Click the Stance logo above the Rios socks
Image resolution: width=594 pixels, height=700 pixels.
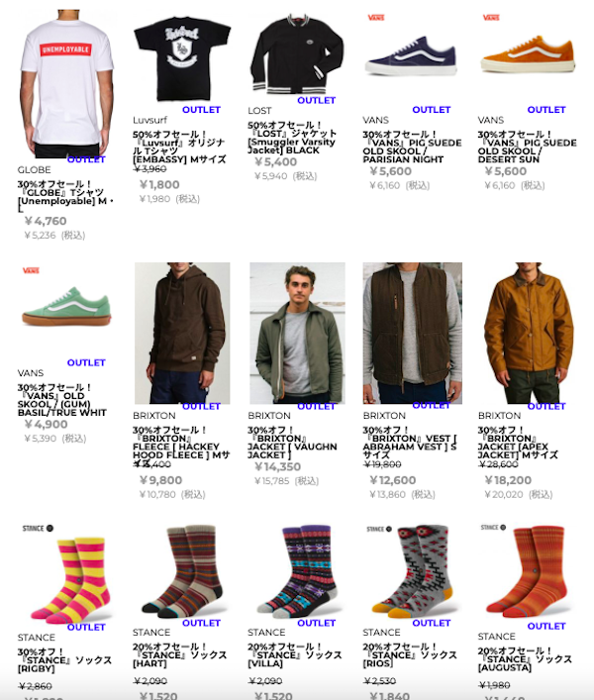point(379,529)
